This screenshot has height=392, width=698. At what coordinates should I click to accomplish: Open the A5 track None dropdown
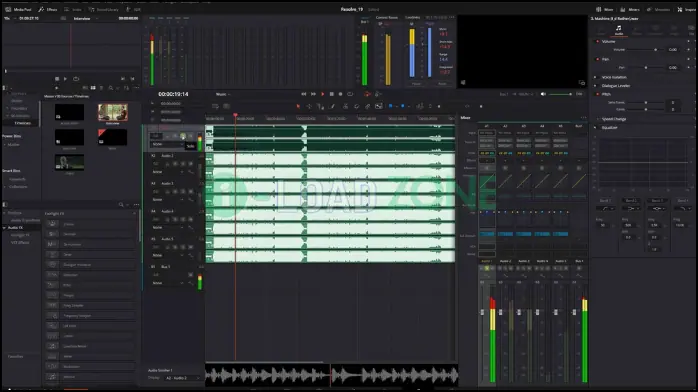168,255
